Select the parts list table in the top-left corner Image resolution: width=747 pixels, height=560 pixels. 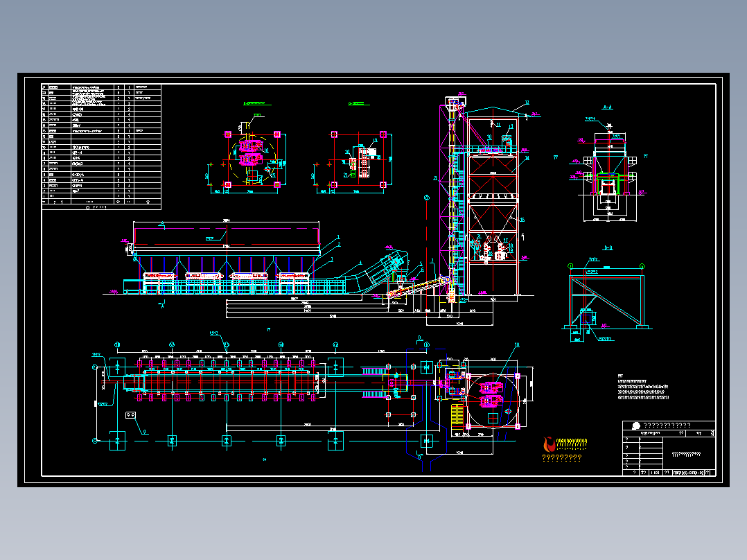[101, 147]
